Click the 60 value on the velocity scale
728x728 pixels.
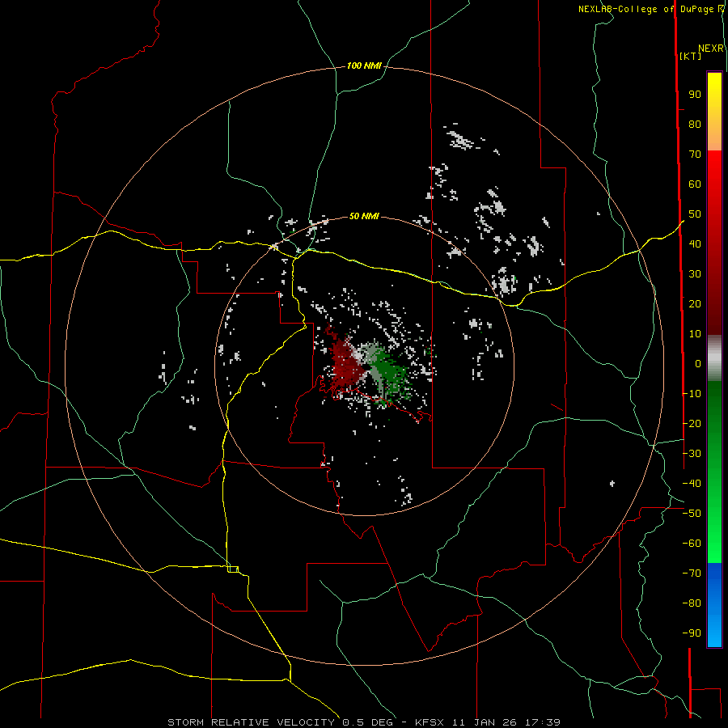coord(695,184)
